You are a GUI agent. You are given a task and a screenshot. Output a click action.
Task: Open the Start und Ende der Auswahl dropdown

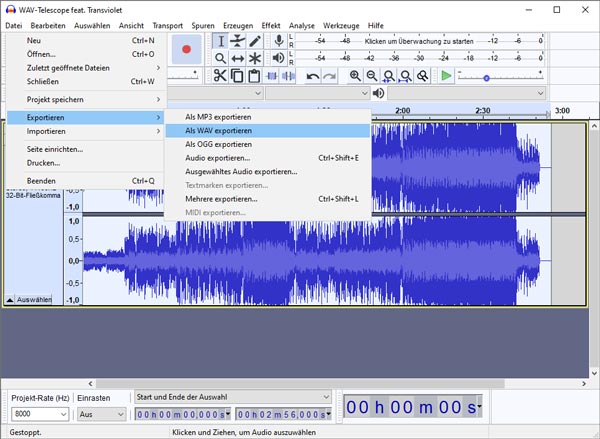[x=233, y=397]
